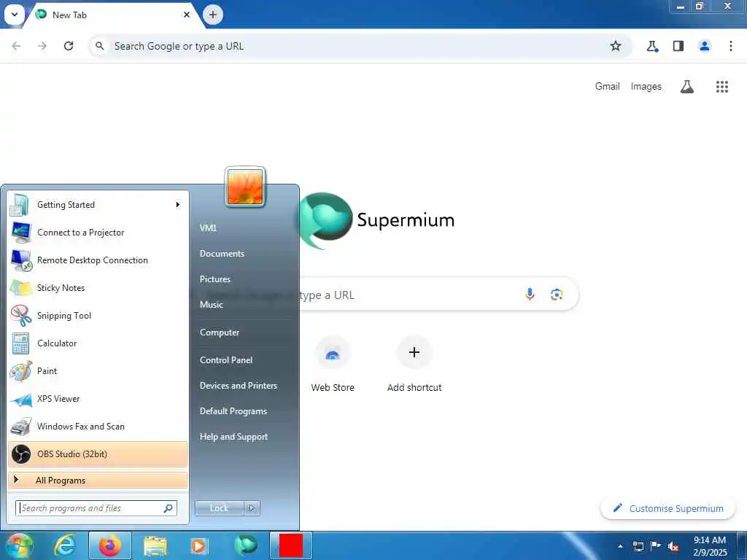Open Windows Media Player on taskbar
Screen dimensions: 747x560
198,545
